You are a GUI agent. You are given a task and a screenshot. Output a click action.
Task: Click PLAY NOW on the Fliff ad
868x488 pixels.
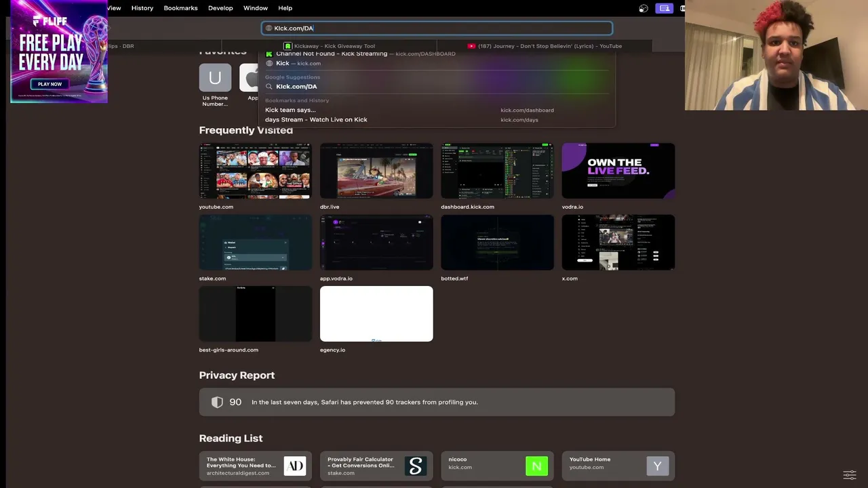[50, 84]
